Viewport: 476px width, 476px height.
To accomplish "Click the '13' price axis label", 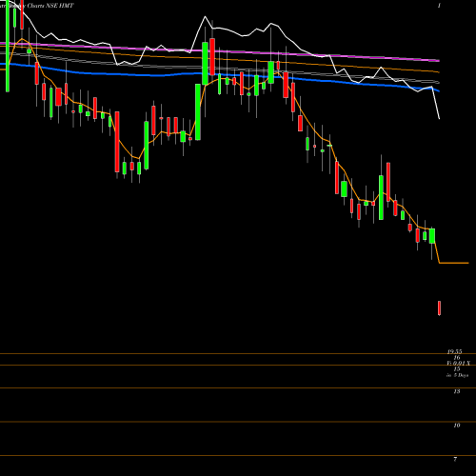I will tap(457, 391).
